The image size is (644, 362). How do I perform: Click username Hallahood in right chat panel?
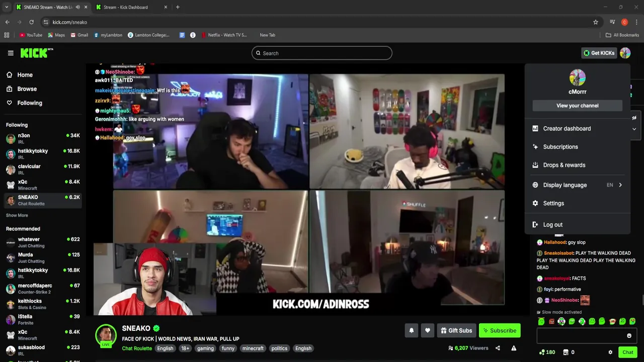[555, 242]
